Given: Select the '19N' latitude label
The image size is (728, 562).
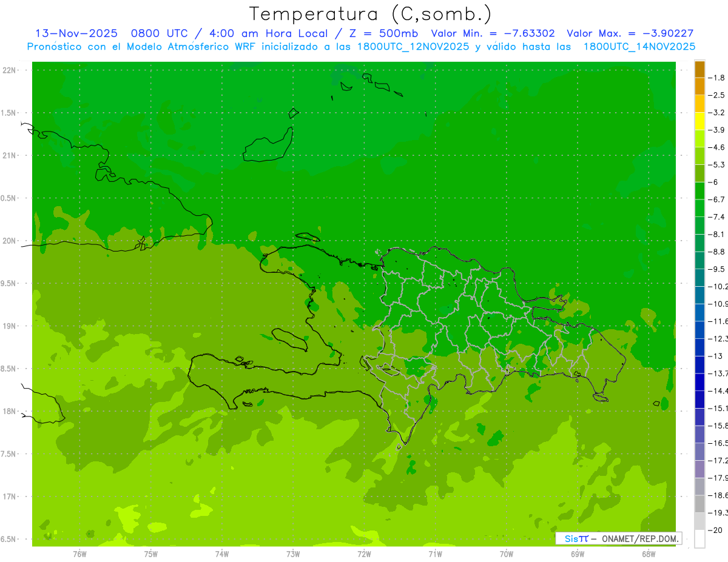Looking at the screenshot, I should click(x=9, y=326).
